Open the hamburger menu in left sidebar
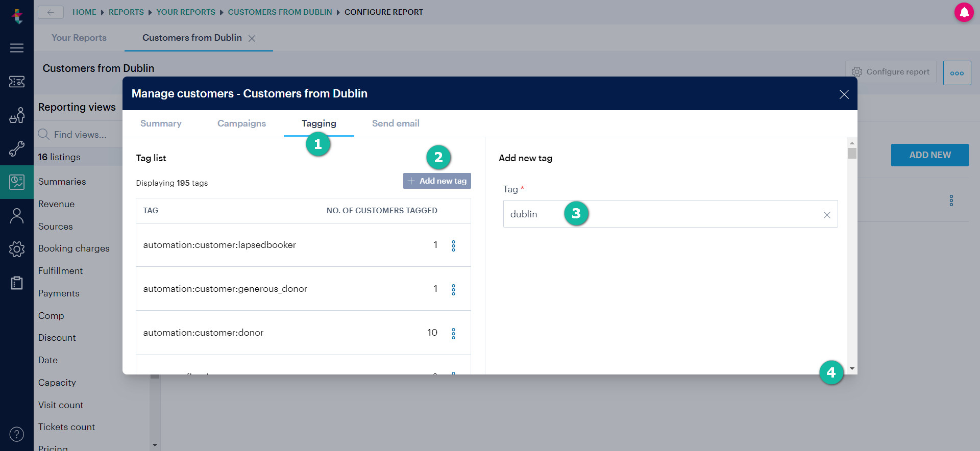 pyautogui.click(x=17, y=48)
